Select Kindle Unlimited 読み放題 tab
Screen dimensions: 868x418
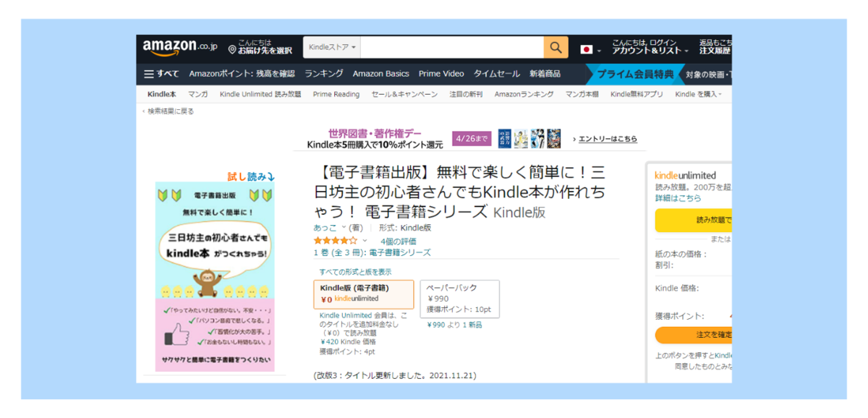coord(260,94)
